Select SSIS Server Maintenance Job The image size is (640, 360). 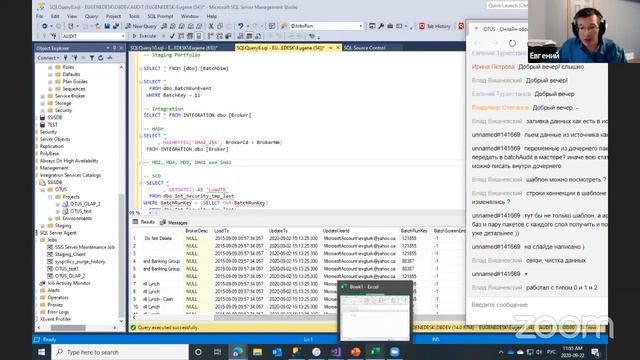(84, 247)
